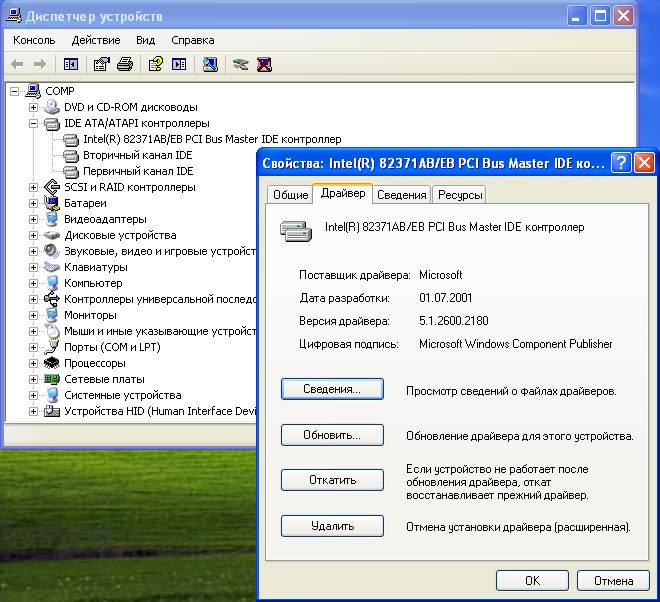Switch to the Ресурсы tab
This screenshot has width=660, height=602.
[460, 195]
